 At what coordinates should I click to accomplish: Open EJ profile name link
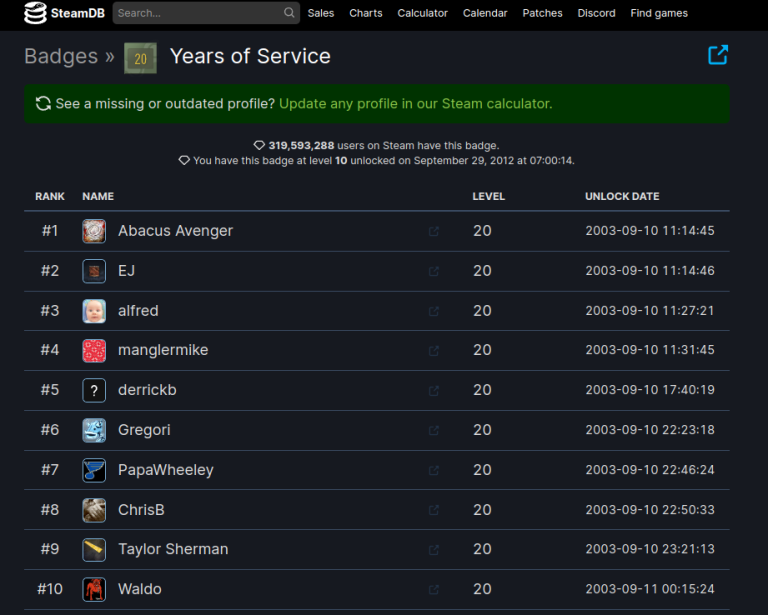(x=126, y=271)
